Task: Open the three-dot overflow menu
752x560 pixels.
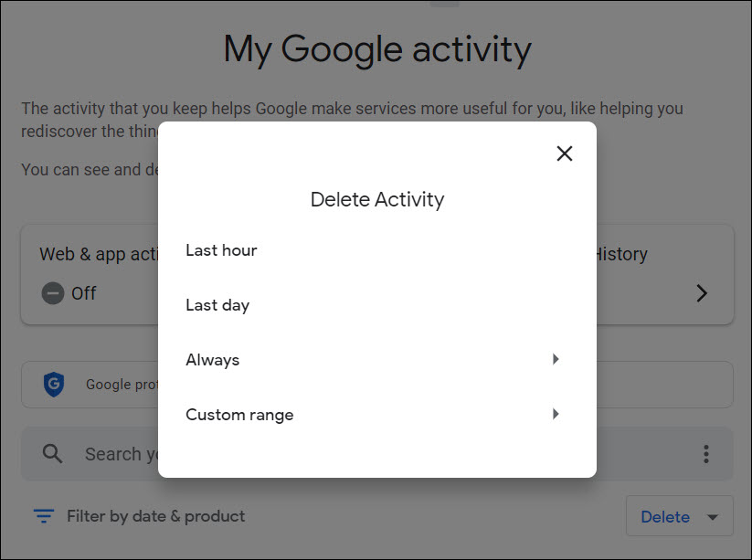Action: pos(705,453)
